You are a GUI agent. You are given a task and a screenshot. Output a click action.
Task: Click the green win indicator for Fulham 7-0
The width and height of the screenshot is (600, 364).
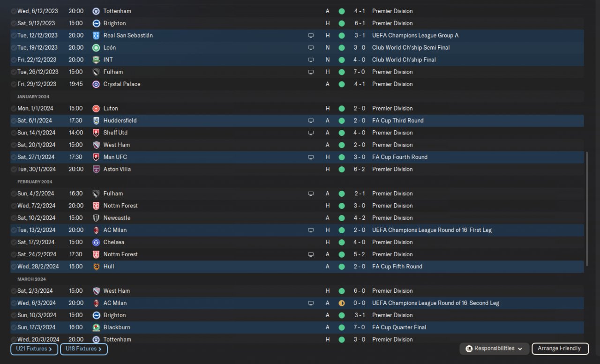[x=342, y=72]
